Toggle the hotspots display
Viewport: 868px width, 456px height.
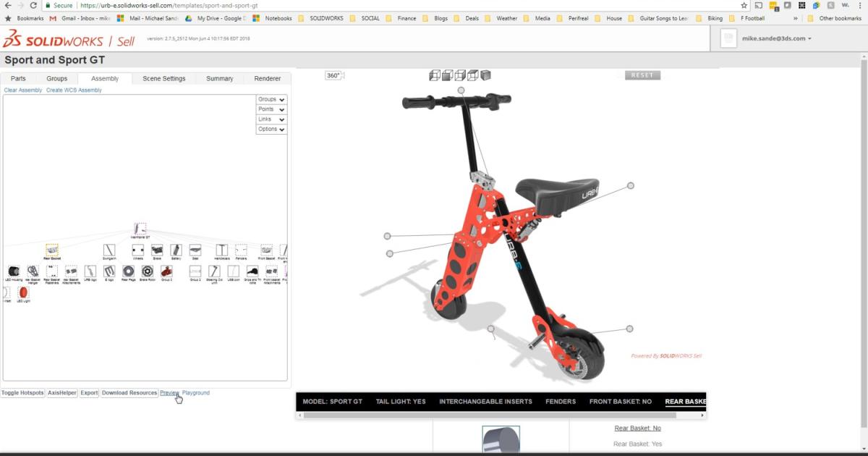click(x=22, y=392)
